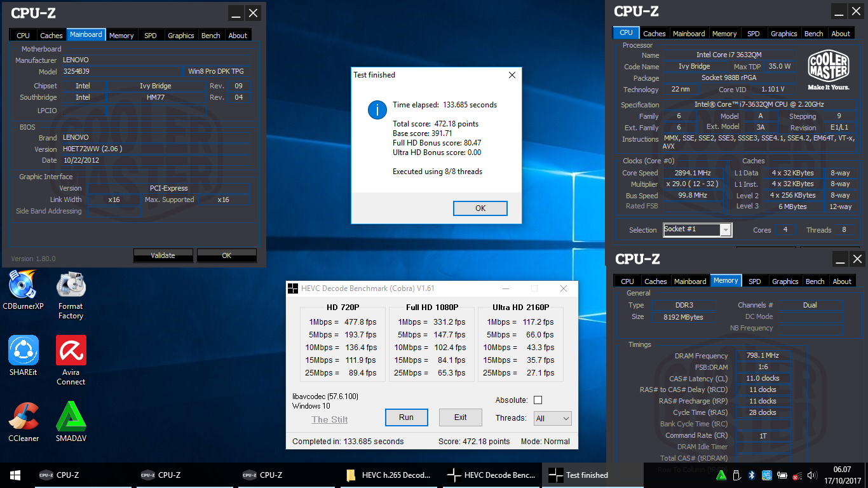This screenshot has width=868, height=488.
Task: Click Ultra HD 25Mbps 27.1 fps result
Action: pyautogui.click(x=520, y=373)
